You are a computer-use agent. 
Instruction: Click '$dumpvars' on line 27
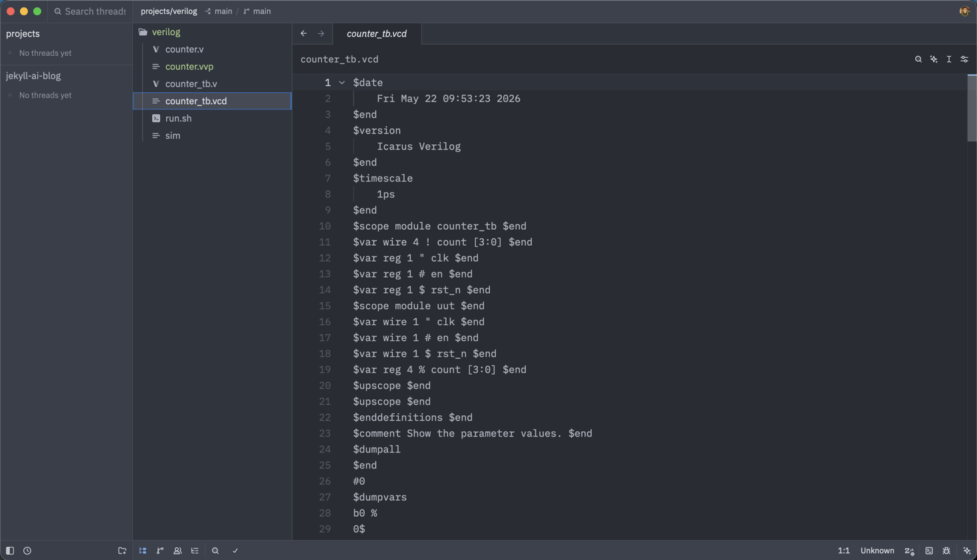click(380, 498)
